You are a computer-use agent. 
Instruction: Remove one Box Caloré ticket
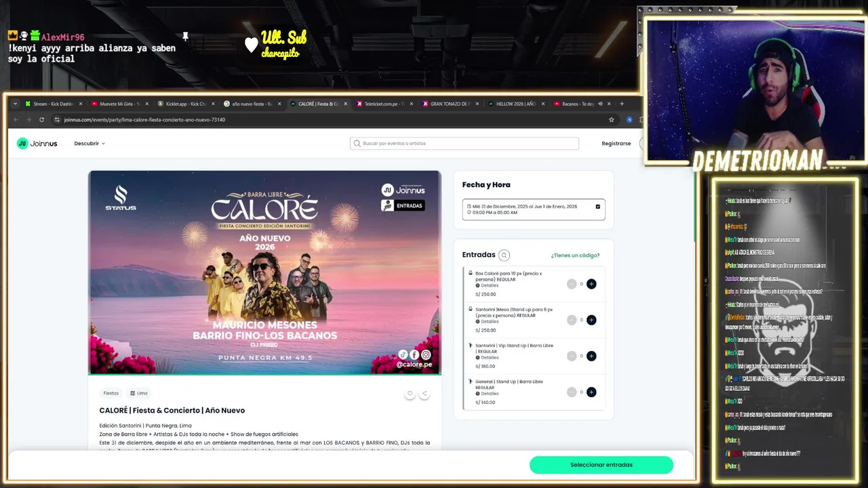(x=572, y=284)
